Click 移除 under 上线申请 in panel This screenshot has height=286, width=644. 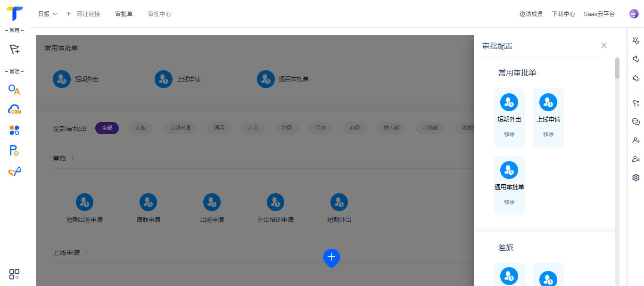point(548,134)
